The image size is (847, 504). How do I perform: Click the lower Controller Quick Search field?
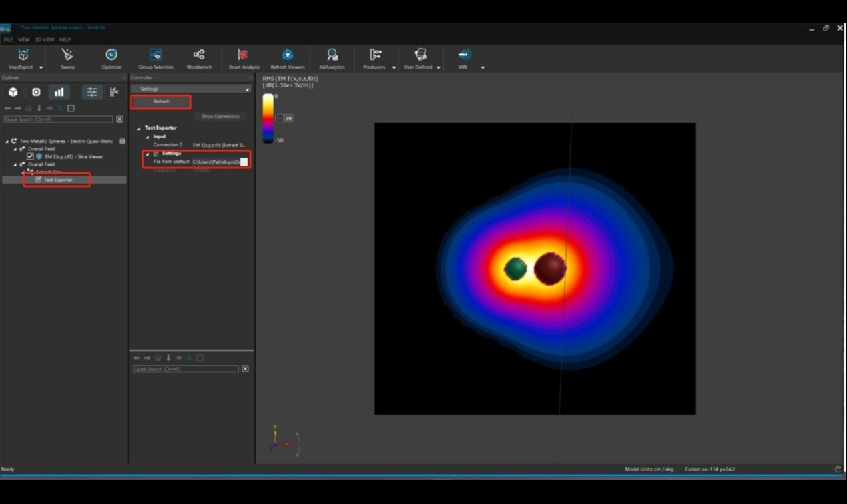pyautogui.click(x=186, y=369)
